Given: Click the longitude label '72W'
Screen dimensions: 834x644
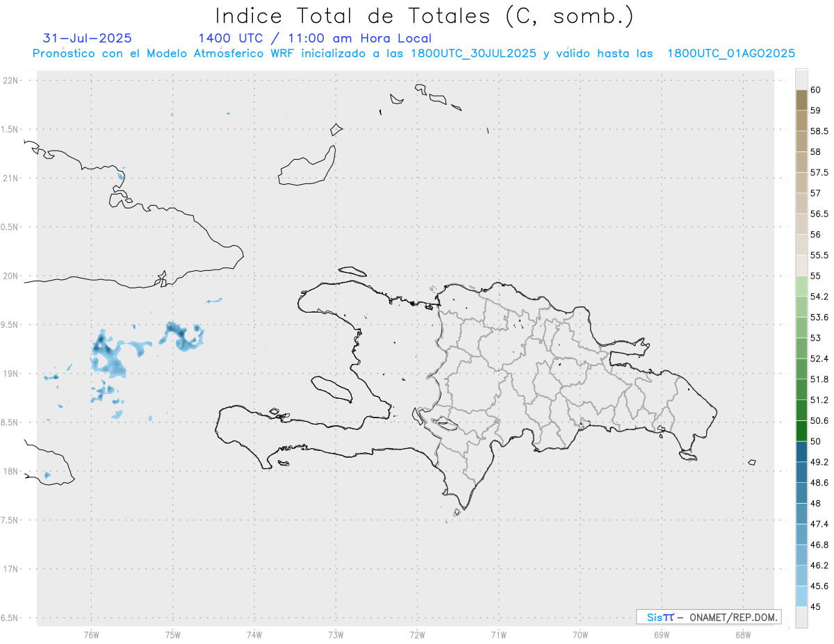Looking at the screenshot, I should (x=417, y=635).
